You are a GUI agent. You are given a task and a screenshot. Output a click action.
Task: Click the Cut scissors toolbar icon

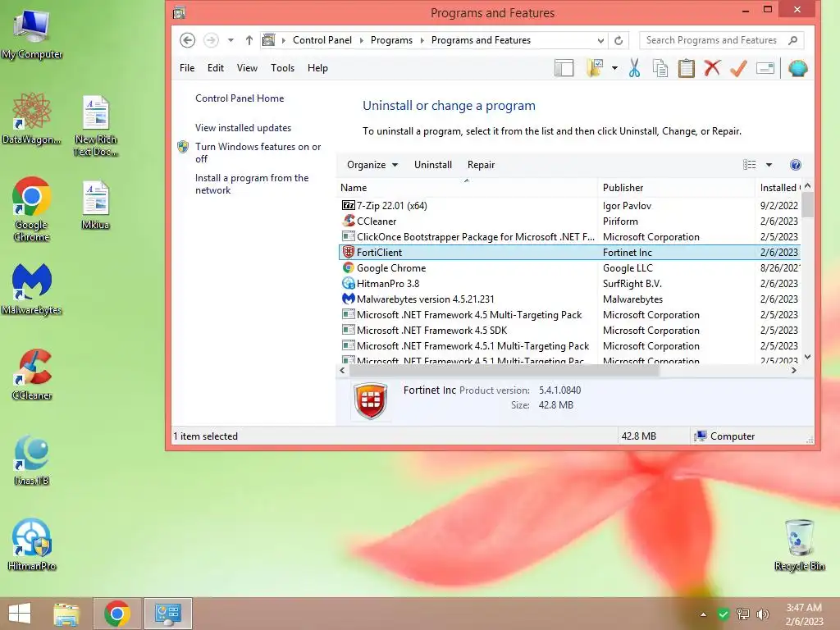pyautogui.click(x=634, y=68)
